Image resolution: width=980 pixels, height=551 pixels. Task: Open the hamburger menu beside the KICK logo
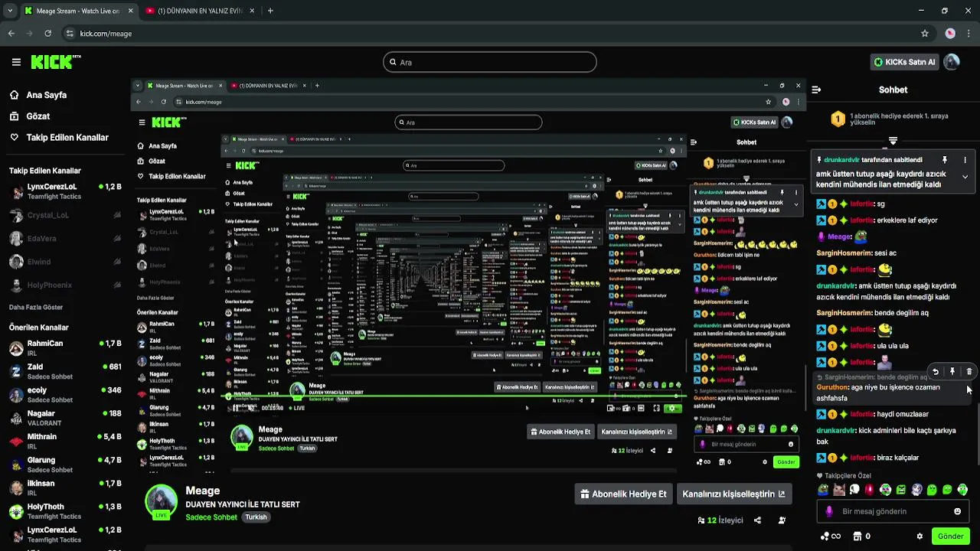[x=16, y=62]
